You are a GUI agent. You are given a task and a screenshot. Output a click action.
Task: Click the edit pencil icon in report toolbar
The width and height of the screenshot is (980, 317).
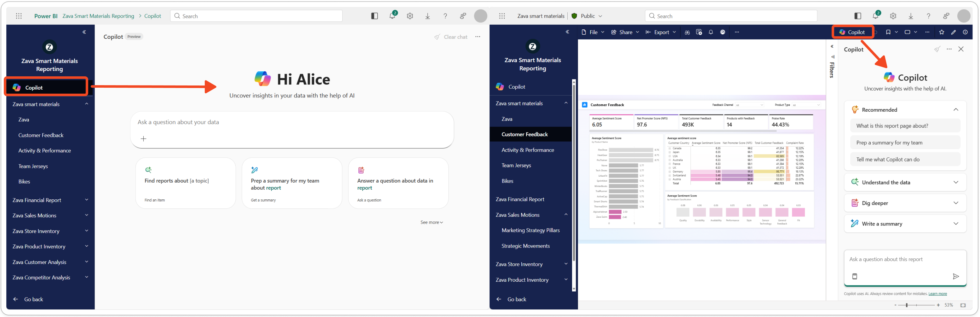(x=953, y=32)
